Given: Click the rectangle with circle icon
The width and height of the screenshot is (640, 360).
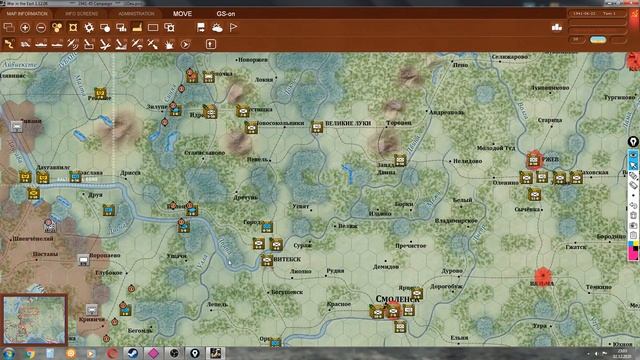Looking at the screenshot, I should (x=105, y=27).
